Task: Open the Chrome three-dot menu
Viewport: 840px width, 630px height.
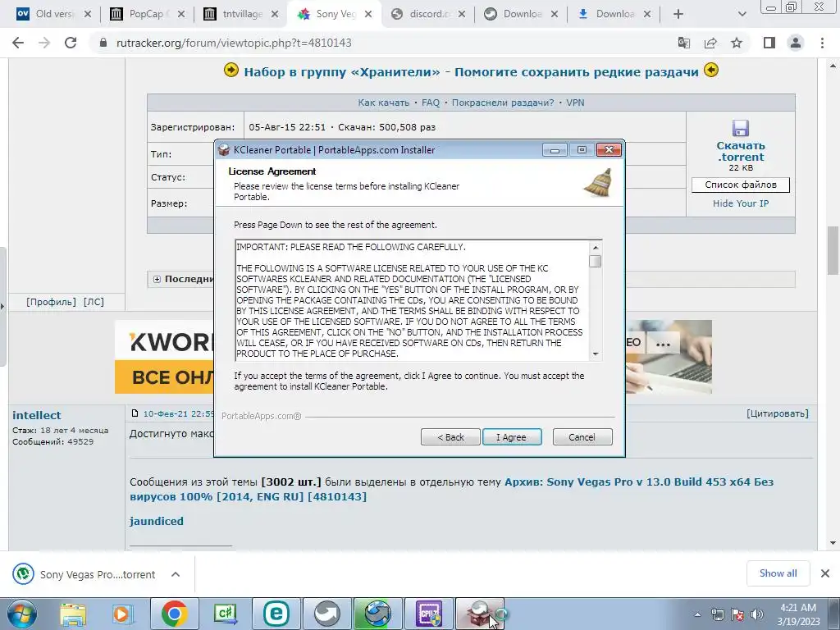Action: 822,43
